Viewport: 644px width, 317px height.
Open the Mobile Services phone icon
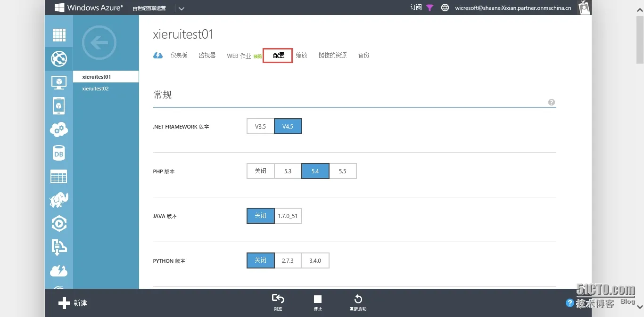click(59, 106)
